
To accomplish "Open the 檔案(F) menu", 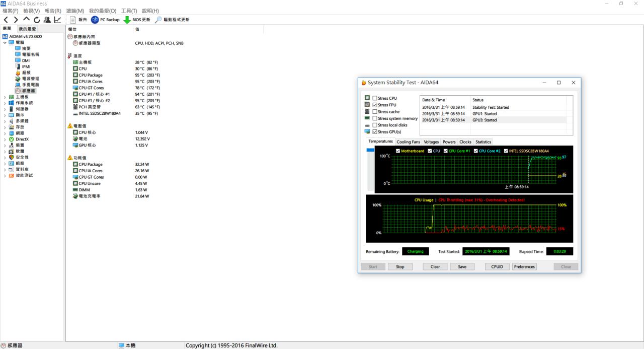I will click(10, 11).
